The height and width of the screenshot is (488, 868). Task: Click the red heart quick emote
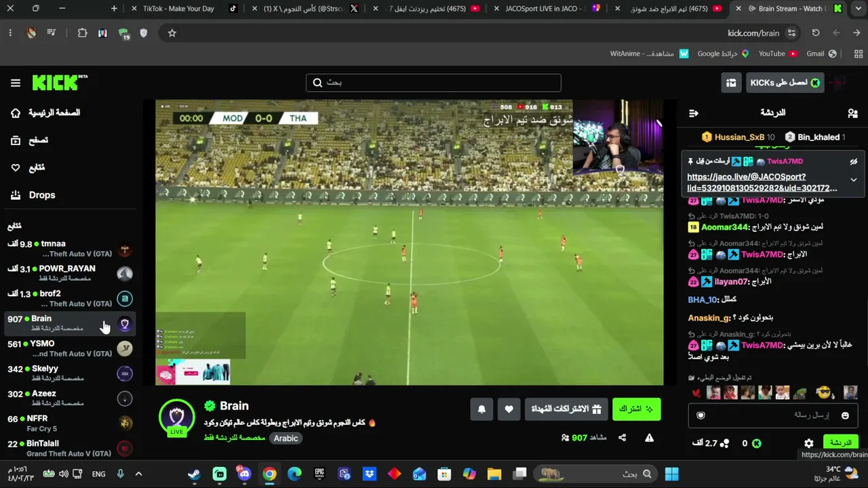pos(696,392)
